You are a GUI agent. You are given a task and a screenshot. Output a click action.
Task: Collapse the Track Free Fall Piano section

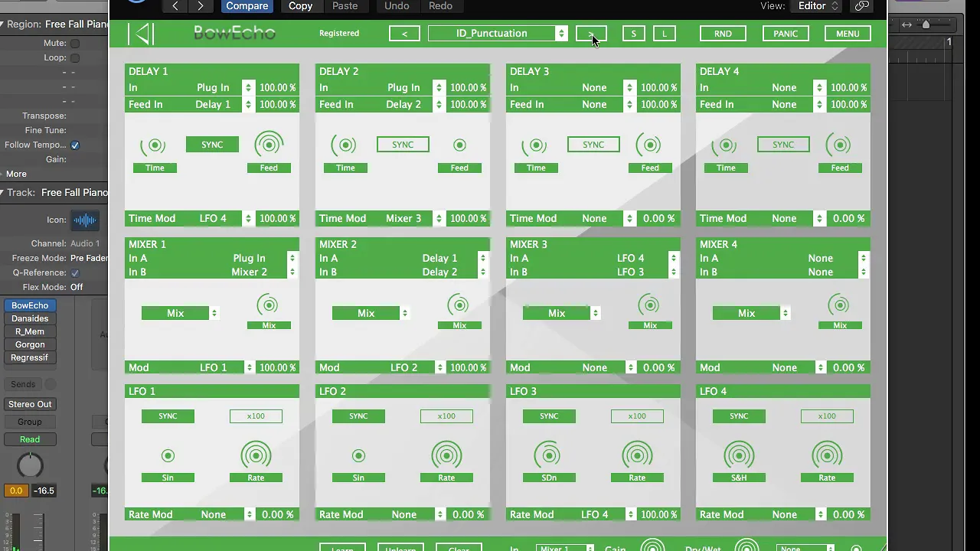pyautogui.click(x=3, y=193)
